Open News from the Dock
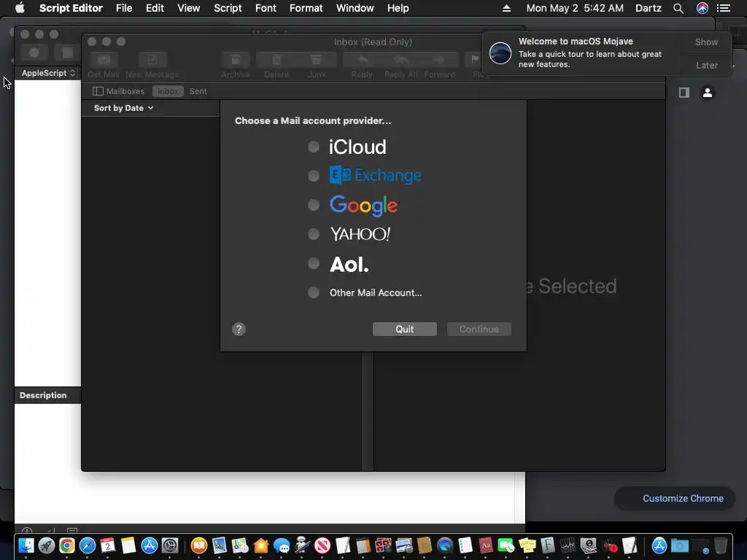This screenshot has width=747, height=560. 322,545
